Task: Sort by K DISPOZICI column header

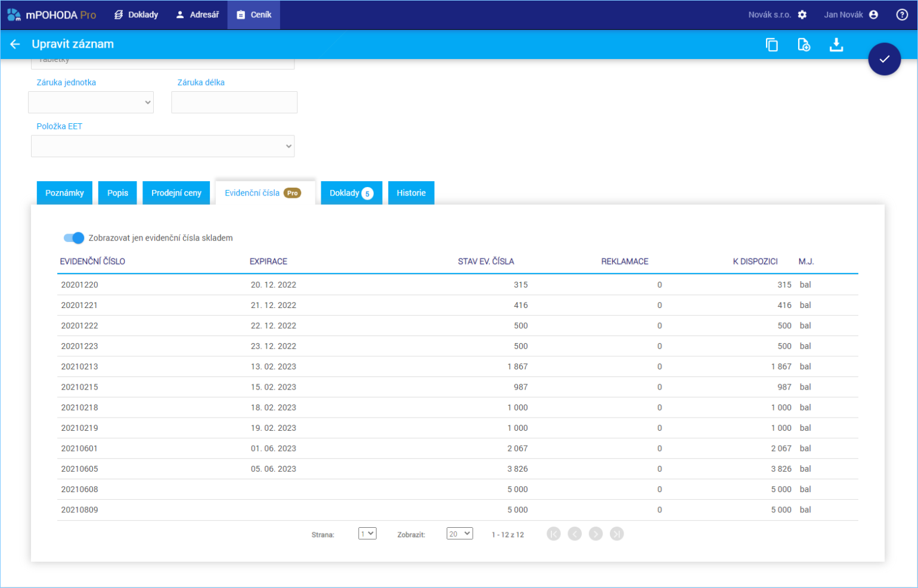Action: [x=755, y=262]
